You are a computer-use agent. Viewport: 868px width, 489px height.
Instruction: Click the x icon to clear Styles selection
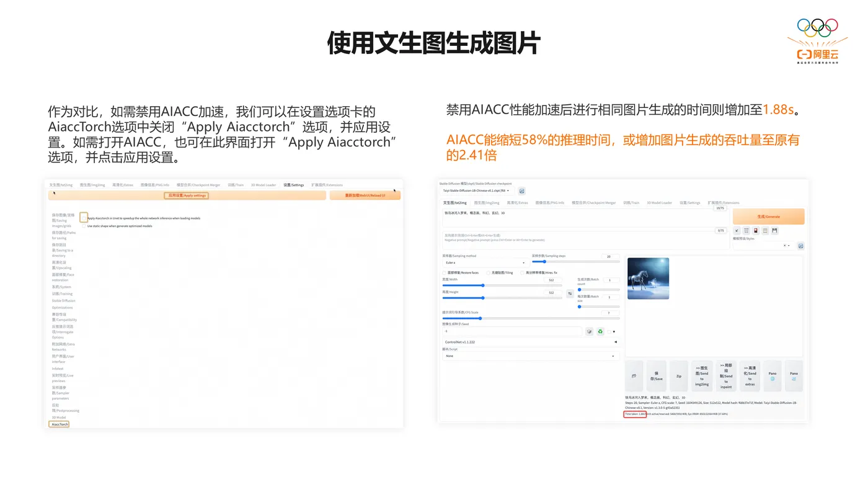pyautogui.click(x=784, y=246)
